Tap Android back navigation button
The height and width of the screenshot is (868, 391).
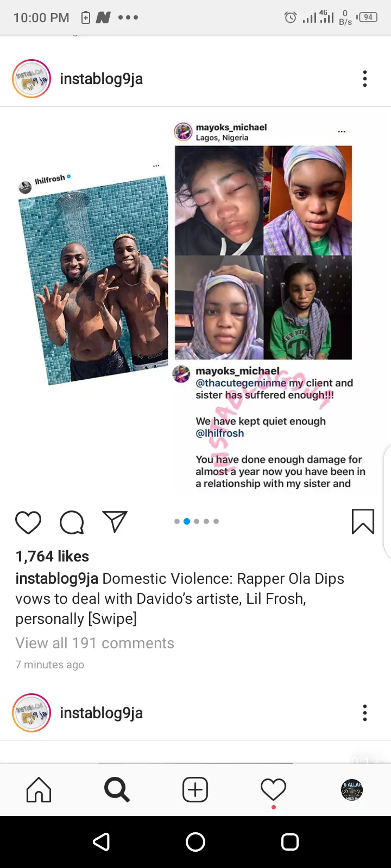[102, 842]
